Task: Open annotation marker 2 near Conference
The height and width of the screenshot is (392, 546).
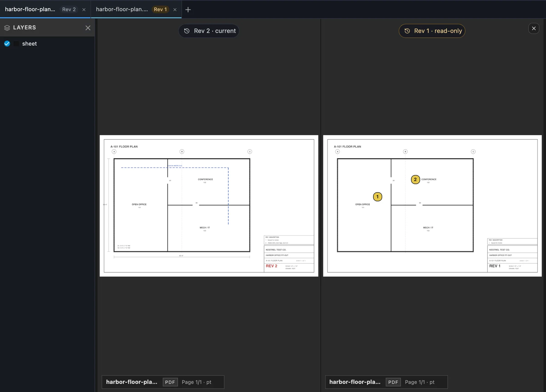Action: pyautogui.click(x=416, y=180)
